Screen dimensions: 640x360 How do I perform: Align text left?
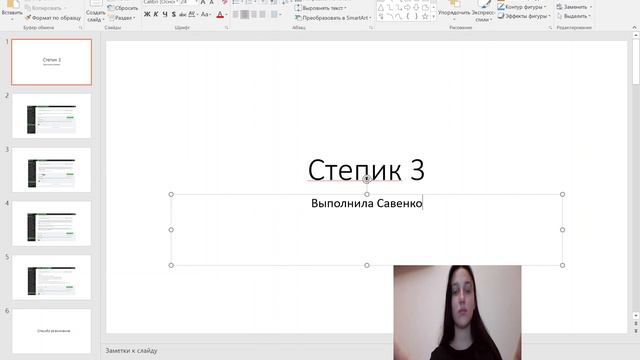236,15
